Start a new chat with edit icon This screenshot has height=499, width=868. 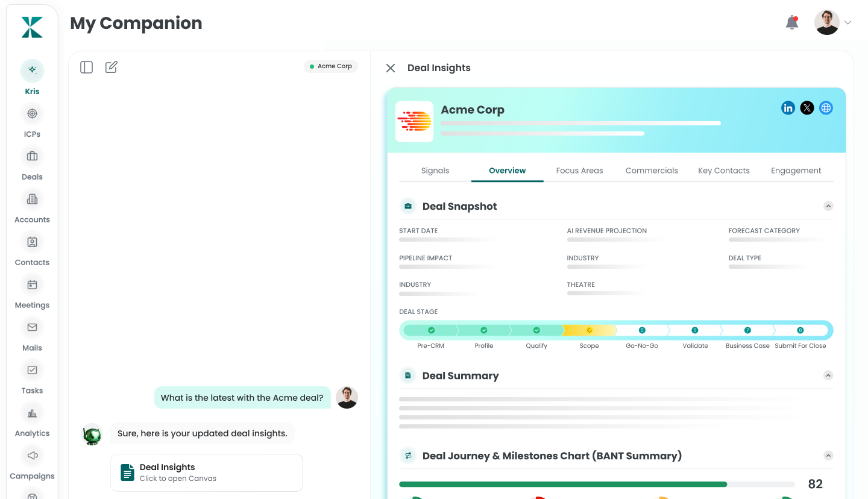coord(111,67)
